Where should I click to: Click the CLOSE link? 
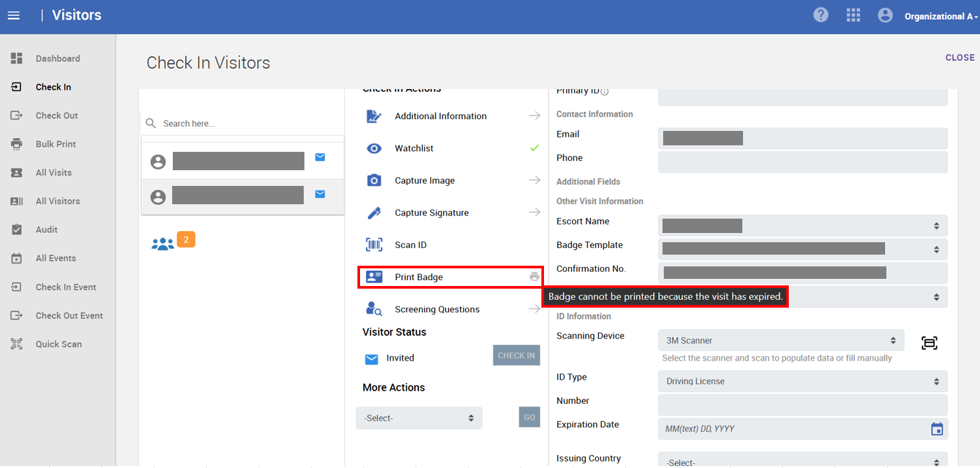click(x=960, y=58)
